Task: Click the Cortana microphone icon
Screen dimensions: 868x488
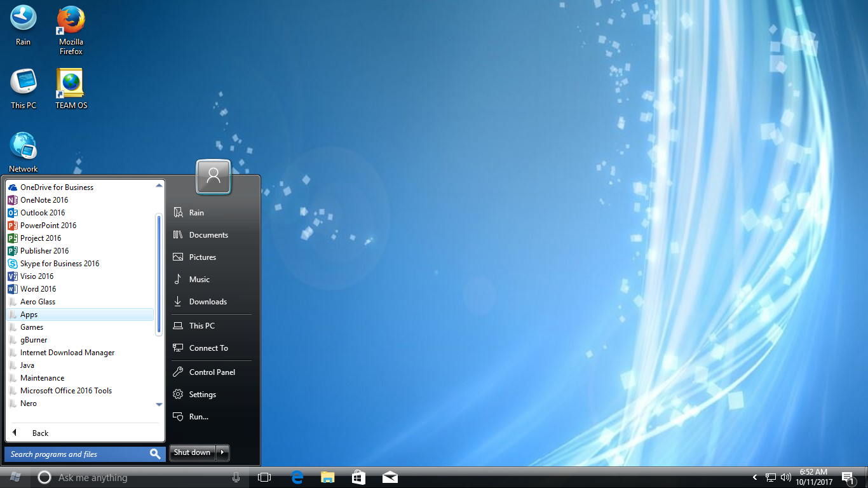Action: tap(236, 477)
